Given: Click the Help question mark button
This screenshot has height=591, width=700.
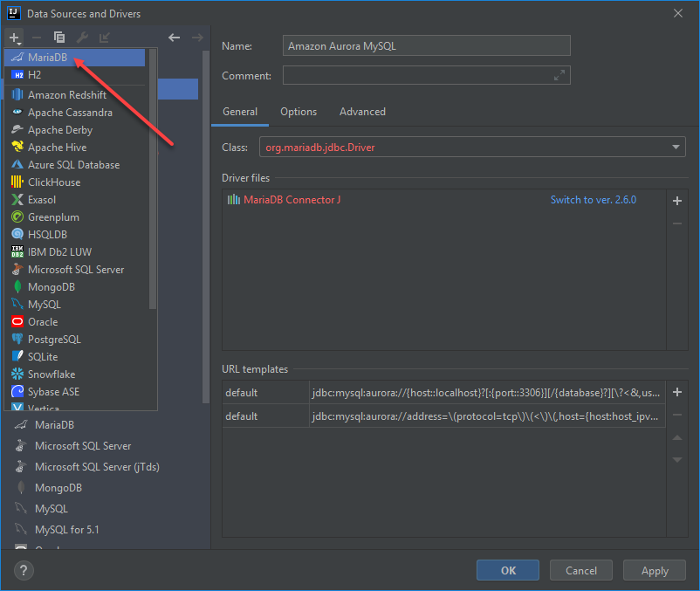Looking at the screenshot, I should tap(24, 570).
